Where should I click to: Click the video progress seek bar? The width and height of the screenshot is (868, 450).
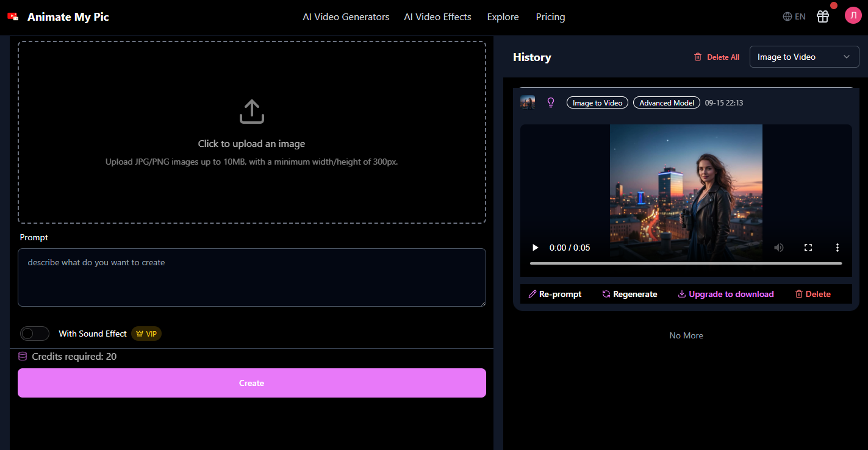tap(686, 263)
